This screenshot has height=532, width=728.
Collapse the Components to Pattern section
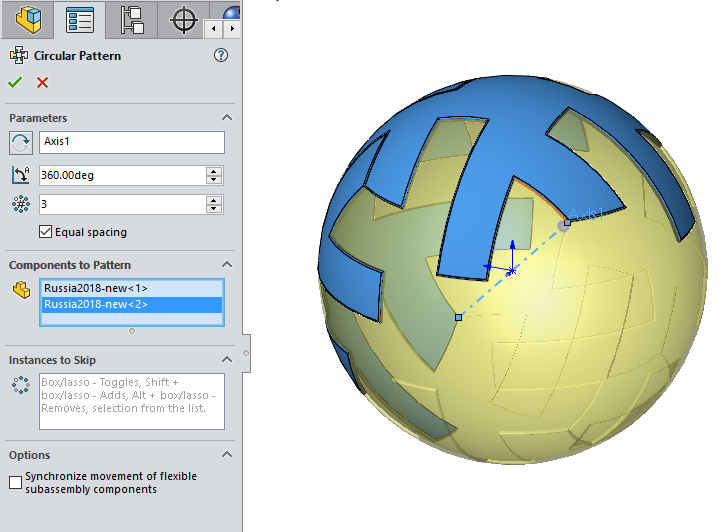click(227, 265)
